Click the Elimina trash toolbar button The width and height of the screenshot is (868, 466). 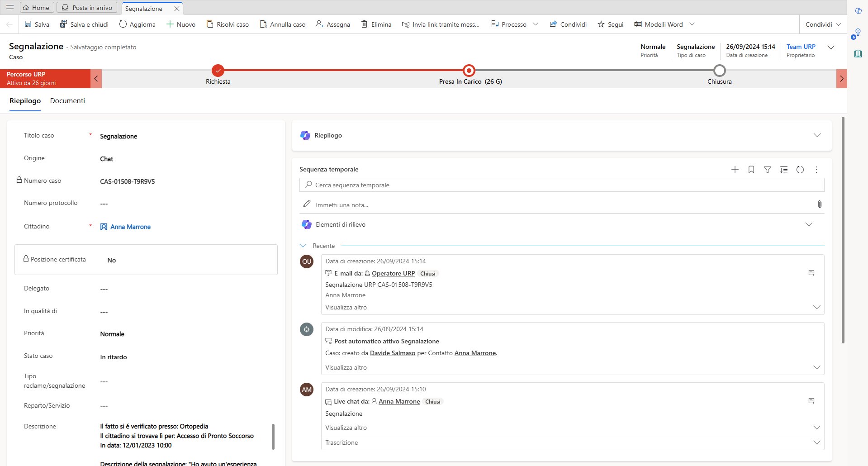pyautogui.click(x=376, y=24)
